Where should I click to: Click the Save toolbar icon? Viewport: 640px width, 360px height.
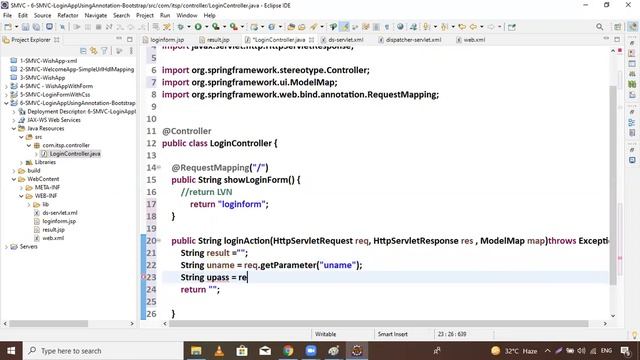[25, 27]
